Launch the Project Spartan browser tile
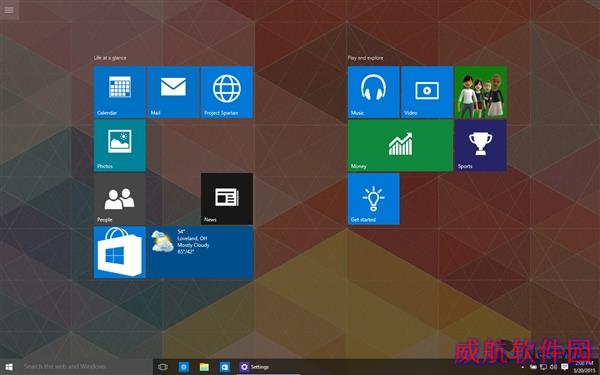The height and width of the screenshot is (375, 600). click(x=227, y=92)
